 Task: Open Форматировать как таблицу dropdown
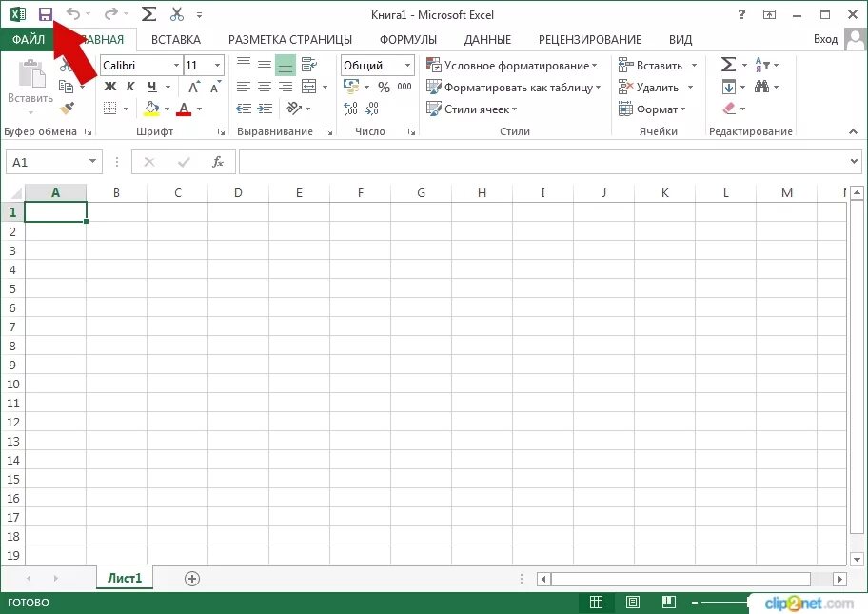pos(513,87)
